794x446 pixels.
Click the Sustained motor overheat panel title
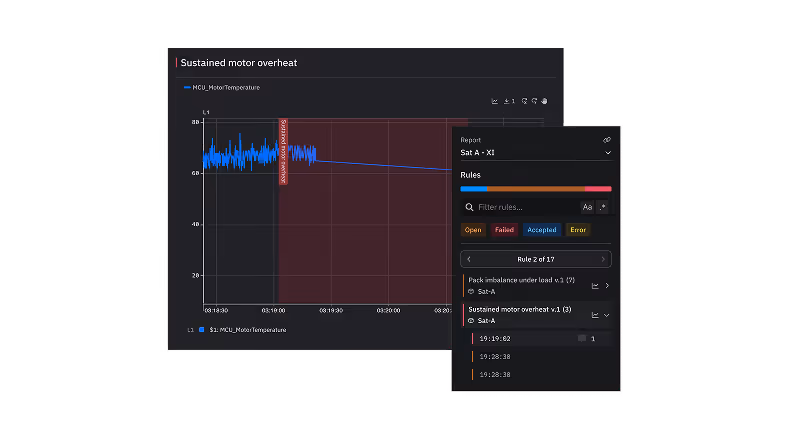[239, 63]
